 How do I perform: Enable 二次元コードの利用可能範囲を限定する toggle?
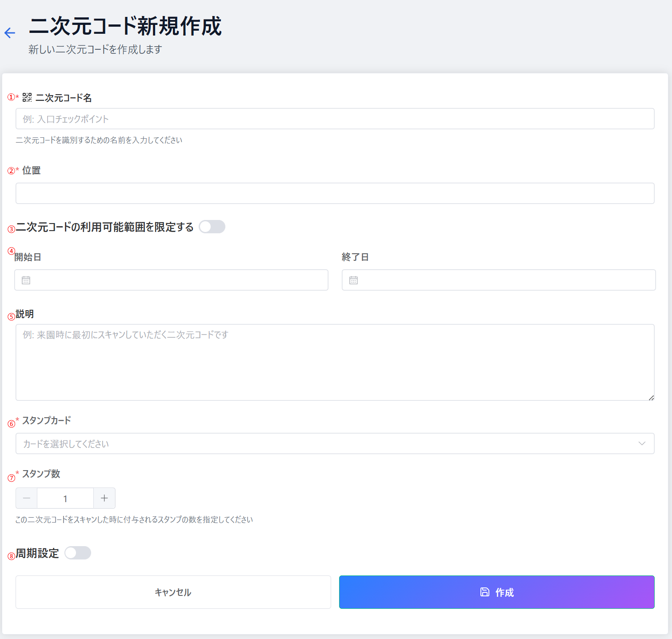212,227
